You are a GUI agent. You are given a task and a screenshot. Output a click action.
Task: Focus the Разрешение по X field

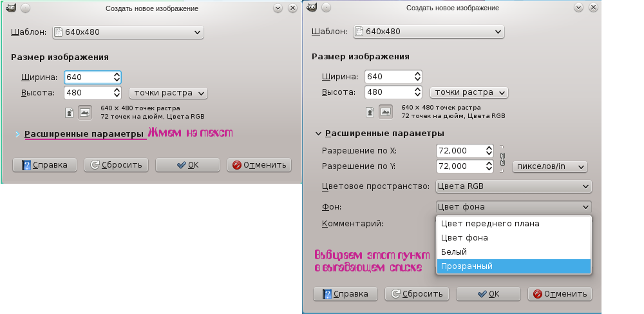[x=460, y=151]
